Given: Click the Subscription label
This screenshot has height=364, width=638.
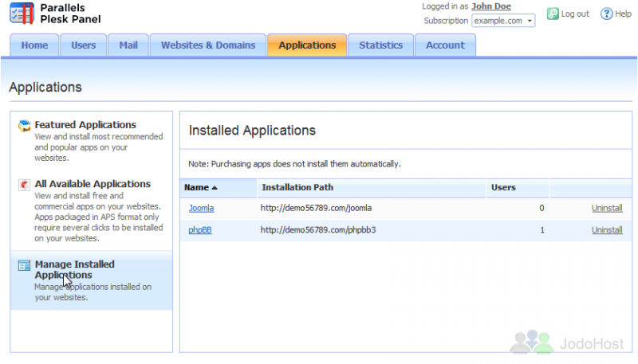Looking at the screenshot, I should (x=446, y=21).
